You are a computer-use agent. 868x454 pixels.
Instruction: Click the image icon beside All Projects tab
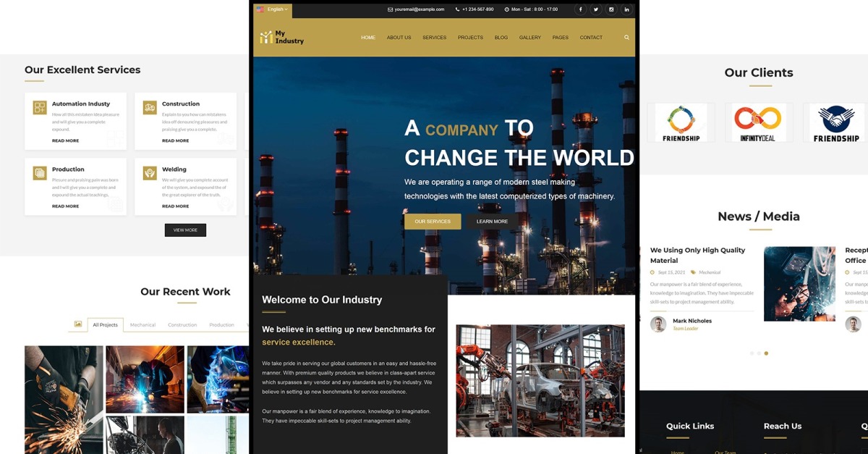point(78,324)
